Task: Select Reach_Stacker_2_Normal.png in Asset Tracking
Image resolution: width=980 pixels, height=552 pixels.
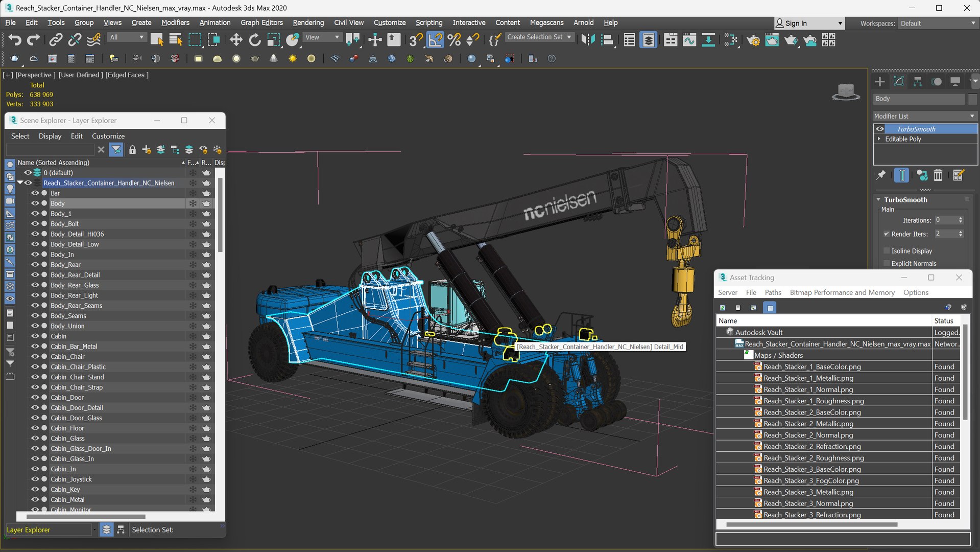Action: click(808, 435)
